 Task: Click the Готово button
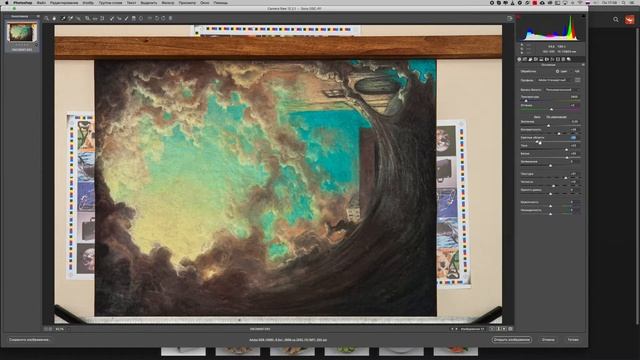pos(573,340)
